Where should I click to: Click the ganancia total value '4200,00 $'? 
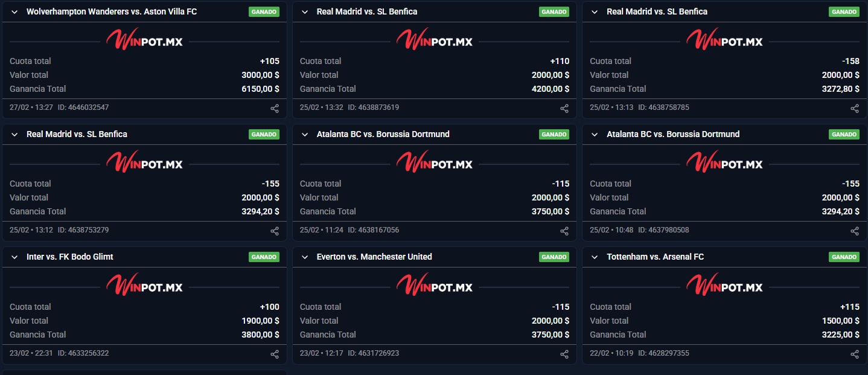550,89
